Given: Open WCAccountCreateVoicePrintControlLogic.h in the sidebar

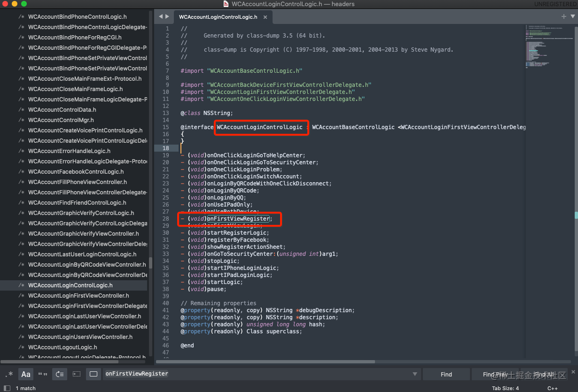Looking at the screenshot, I should pos(85,131).
